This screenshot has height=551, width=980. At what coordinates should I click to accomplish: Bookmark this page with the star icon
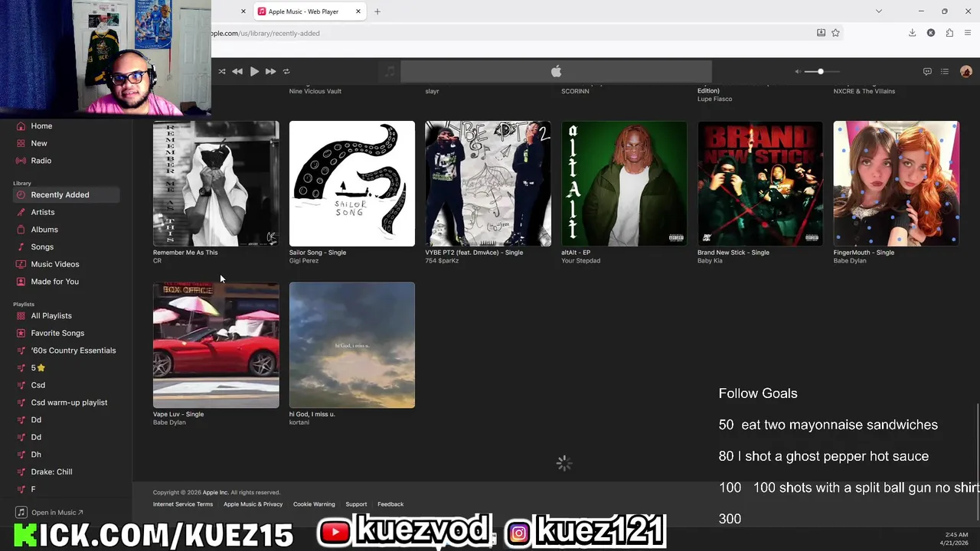tap(835, 33)
